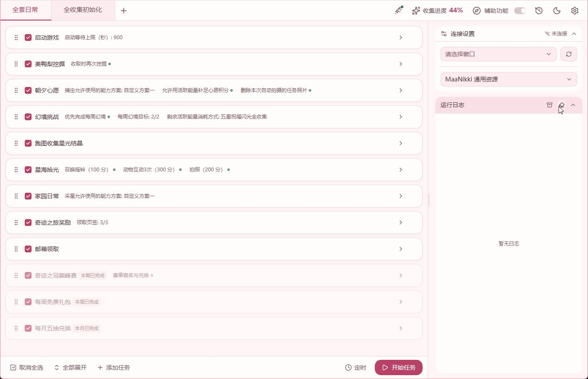Open the 定时 schedule button
The image size is (588, 379).
[x=356, y=367]
